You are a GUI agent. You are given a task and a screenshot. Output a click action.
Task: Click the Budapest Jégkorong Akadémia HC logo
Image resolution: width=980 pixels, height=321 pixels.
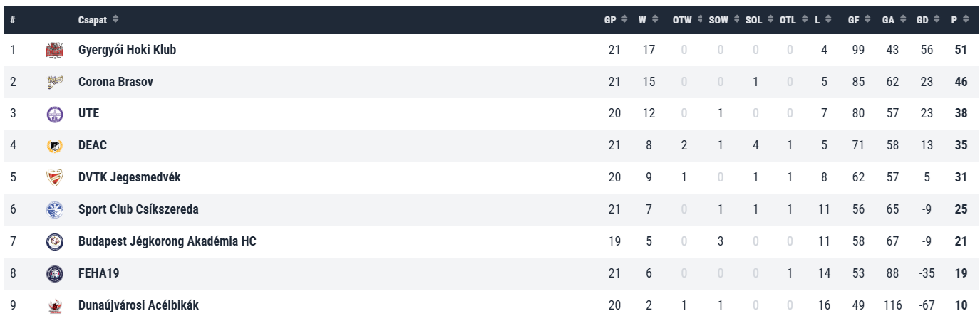point(55,242)
